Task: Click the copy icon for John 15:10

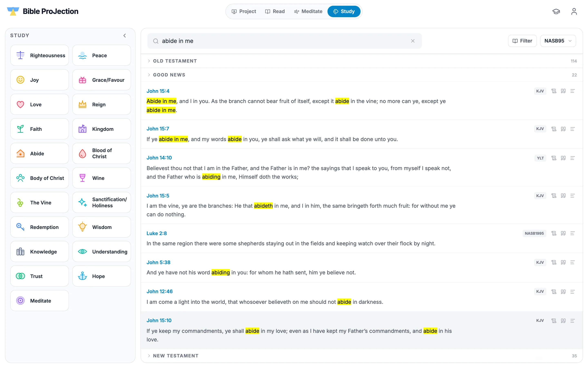Action: click(554, 321)
